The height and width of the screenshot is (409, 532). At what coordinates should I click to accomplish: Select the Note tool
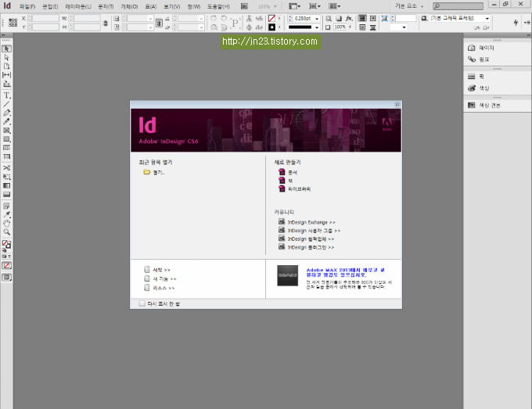(6, 206)
